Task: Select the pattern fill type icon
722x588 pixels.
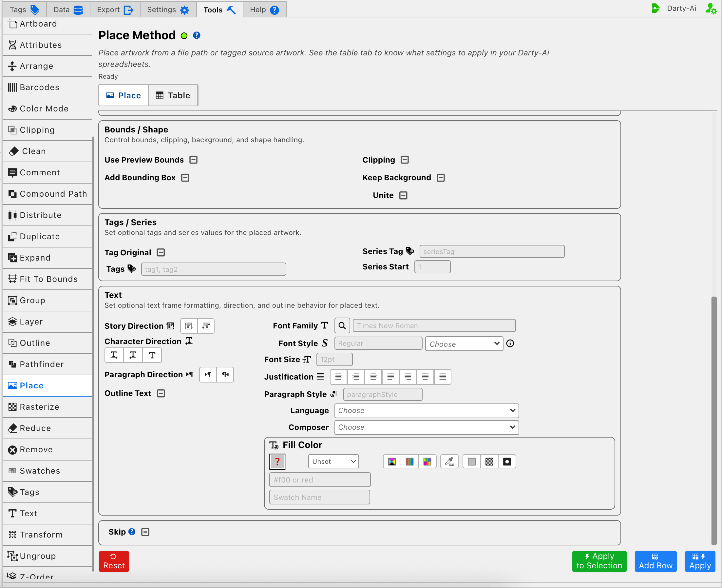Action: pyautogui.click(x=489, y=461)
